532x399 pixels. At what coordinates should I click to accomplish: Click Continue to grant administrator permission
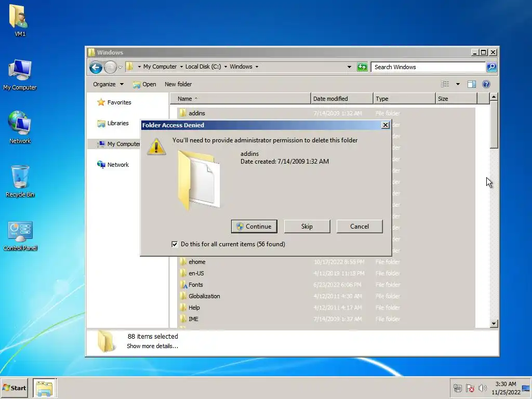point(254,227)
